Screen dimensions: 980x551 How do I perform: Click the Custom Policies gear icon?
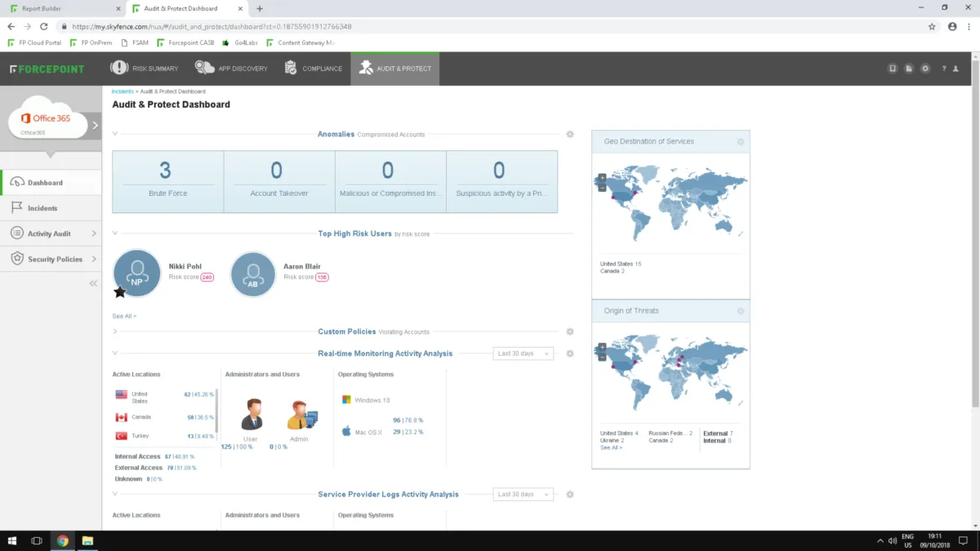[x=570, y=331]
